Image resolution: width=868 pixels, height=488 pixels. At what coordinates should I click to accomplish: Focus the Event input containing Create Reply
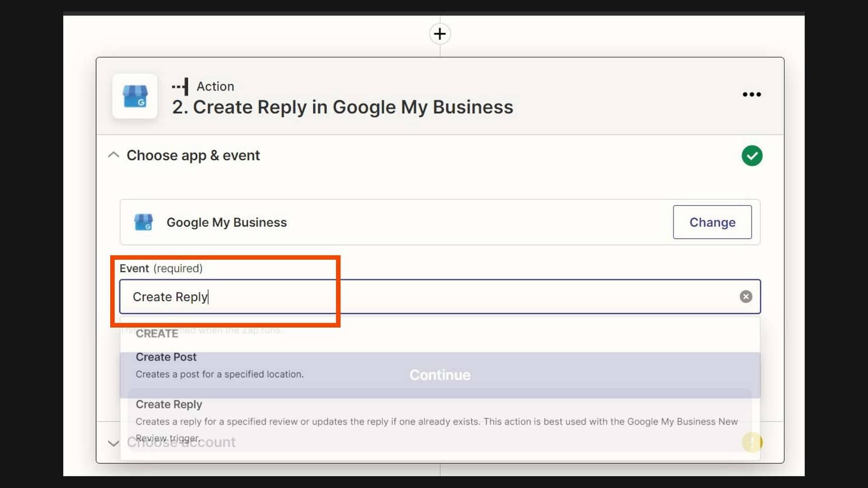pos(440,297)
